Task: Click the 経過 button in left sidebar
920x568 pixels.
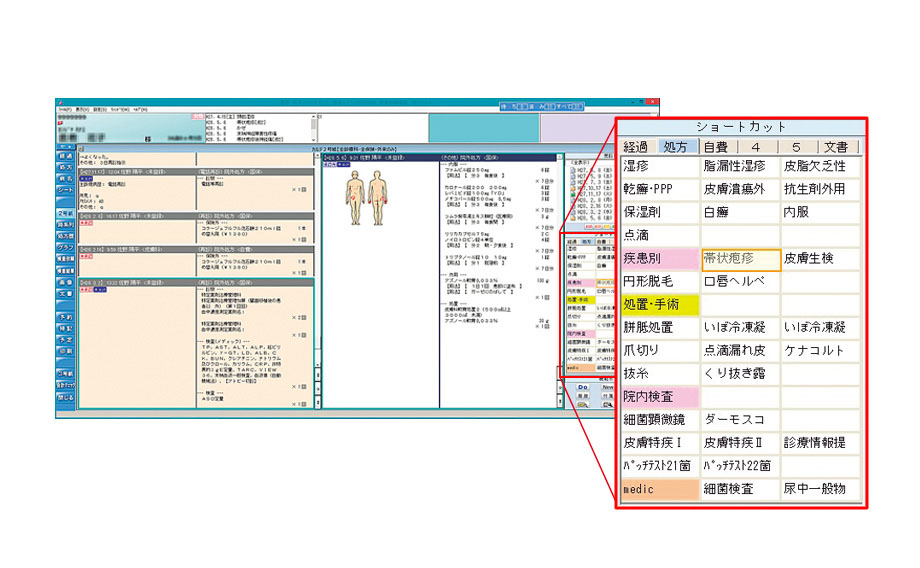Action: click(66, 156)
